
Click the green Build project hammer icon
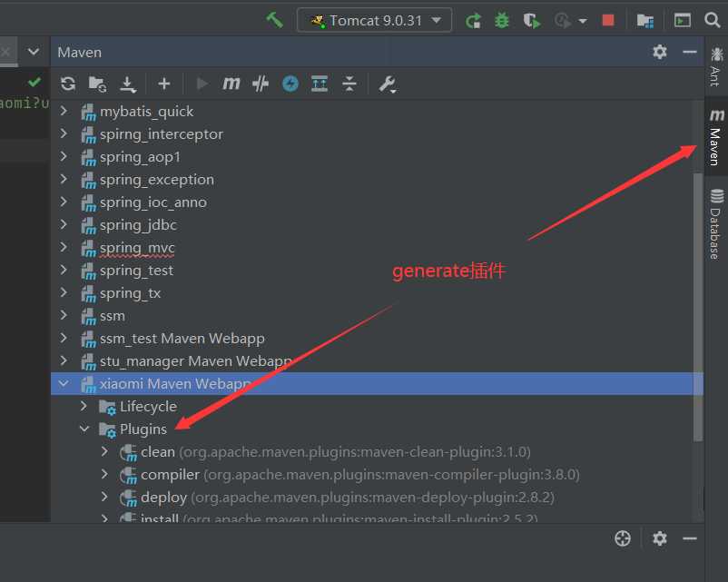274,20
